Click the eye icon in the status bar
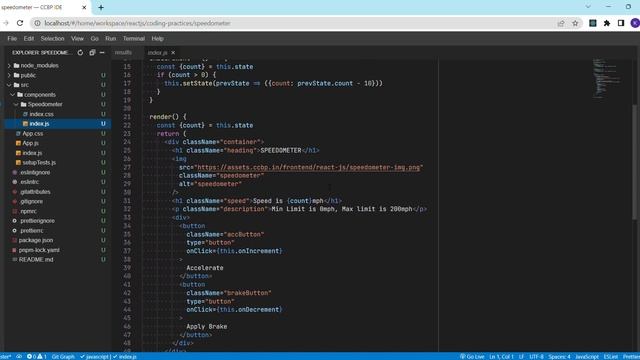Screen dimensions: 640x360 tap(19, 356)
